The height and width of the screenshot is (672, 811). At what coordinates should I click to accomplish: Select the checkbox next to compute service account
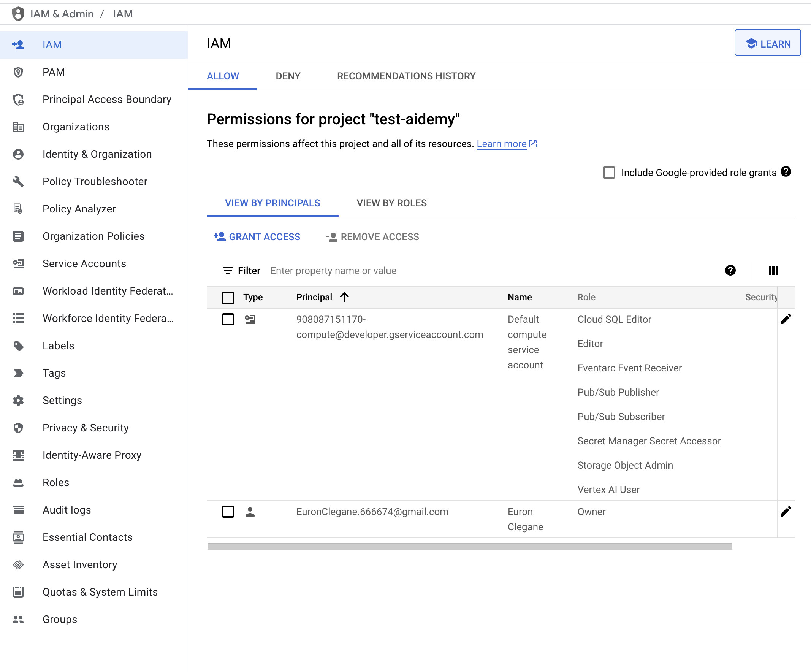228,319
